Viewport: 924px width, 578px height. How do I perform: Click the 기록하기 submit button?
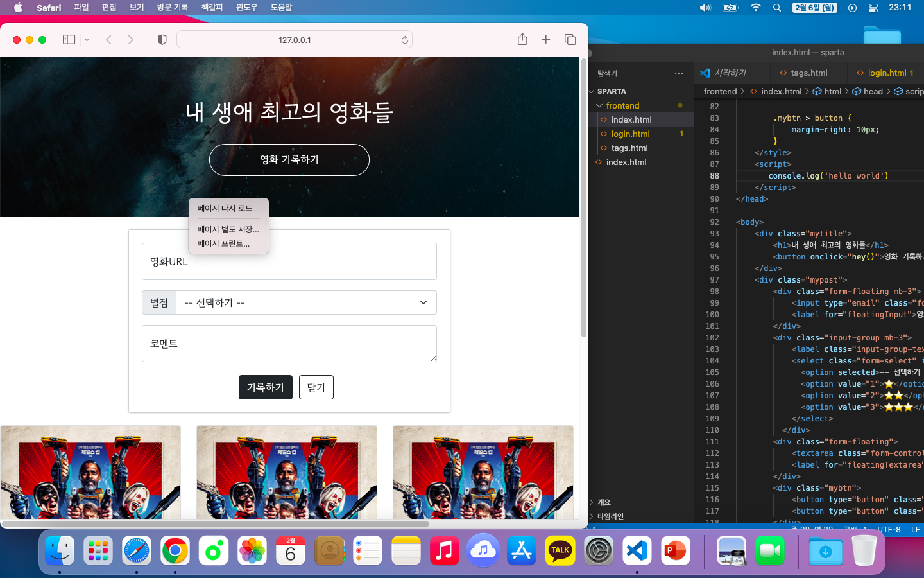(x=266, y=387)
